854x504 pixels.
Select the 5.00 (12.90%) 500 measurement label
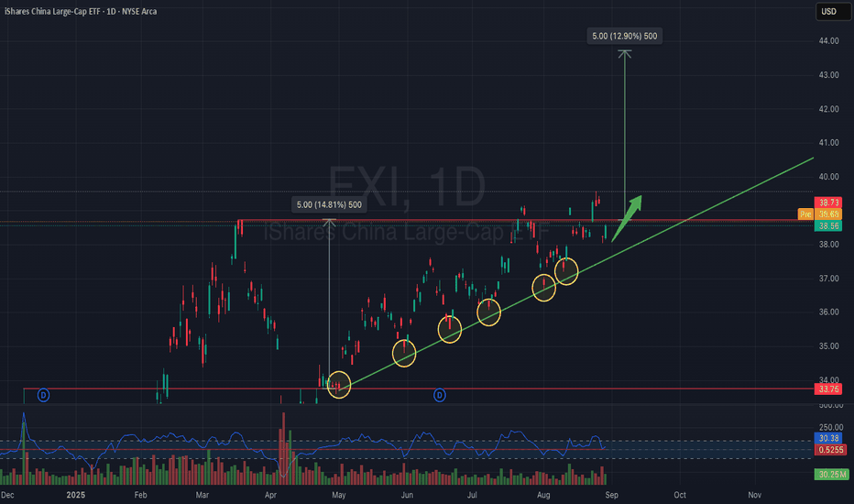[625, 36]
